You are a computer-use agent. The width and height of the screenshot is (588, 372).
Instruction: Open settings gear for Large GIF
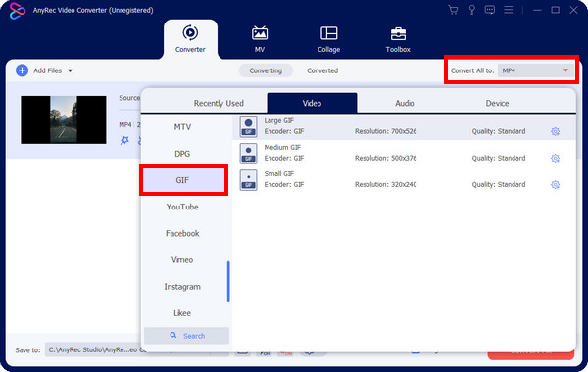(x=555, y=131)
